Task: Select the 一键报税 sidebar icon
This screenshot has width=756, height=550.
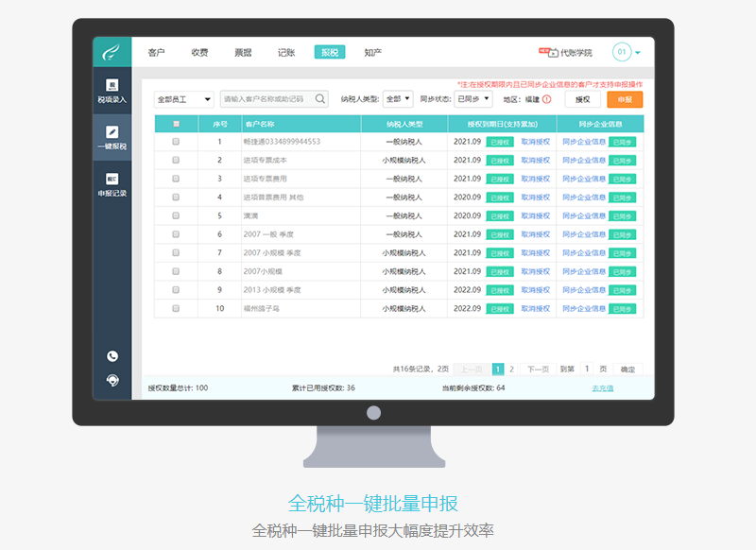Action: [x=112, y=138]
